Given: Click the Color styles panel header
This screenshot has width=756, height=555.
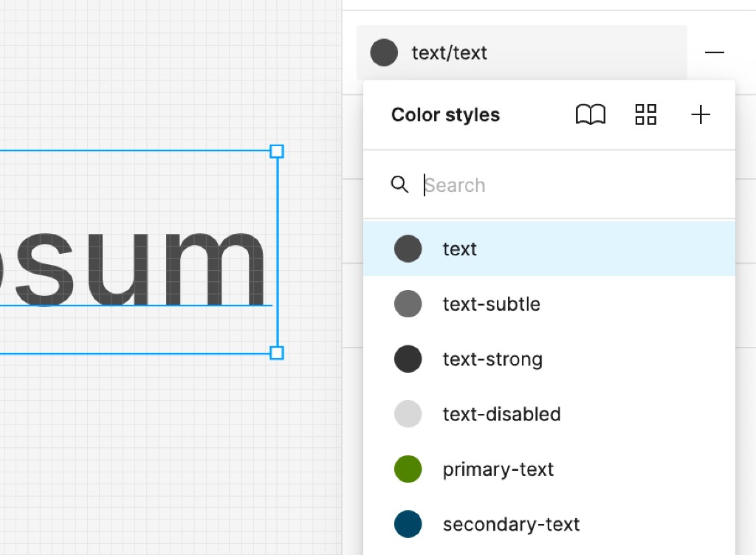Looking at the screenshot, I should (x=445, y=114).
